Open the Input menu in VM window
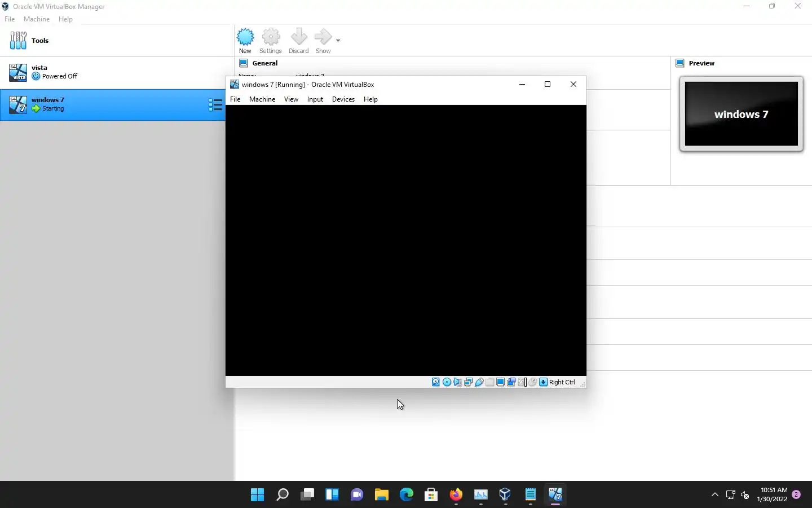Image resolution: width=812 pixels, height=508 pixels. pyautogui.click(x=315, y=99)
